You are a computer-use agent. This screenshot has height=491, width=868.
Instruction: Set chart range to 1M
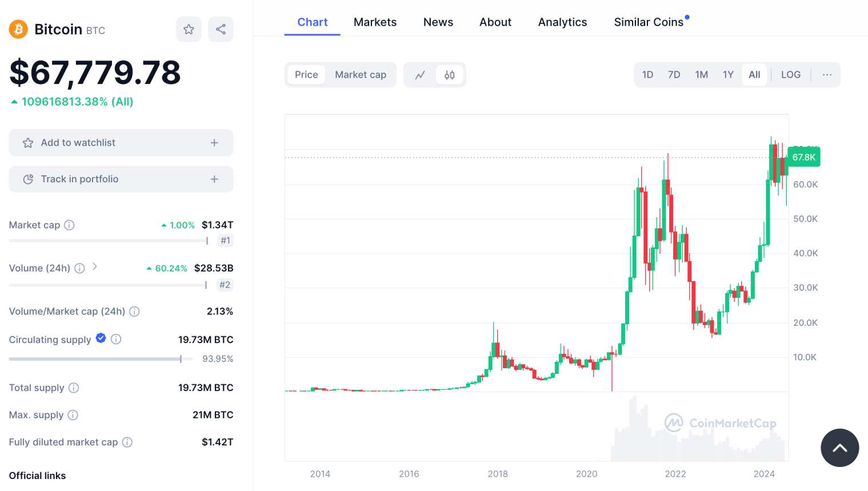coord(702,75)
